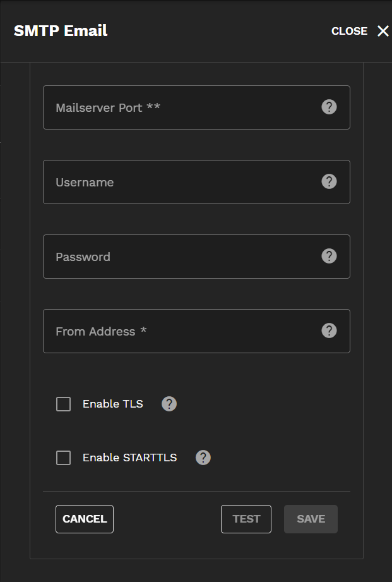Click the disabled SAVE button
The height and width of the screenshot is (582, 392).
[311, 519]
